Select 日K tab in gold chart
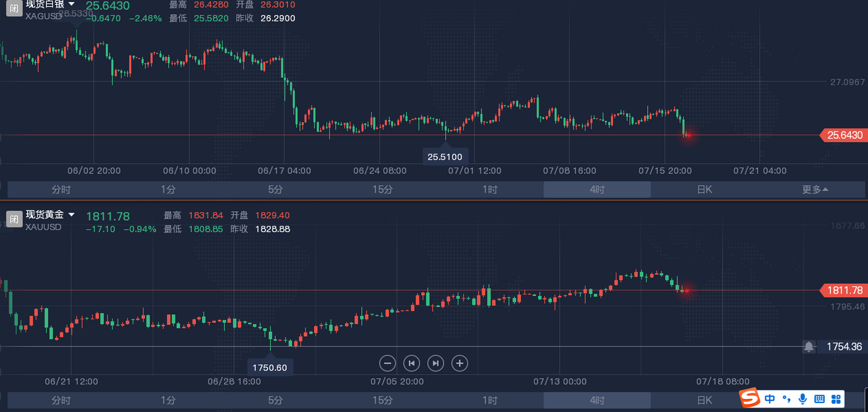 tap(704, 400)
